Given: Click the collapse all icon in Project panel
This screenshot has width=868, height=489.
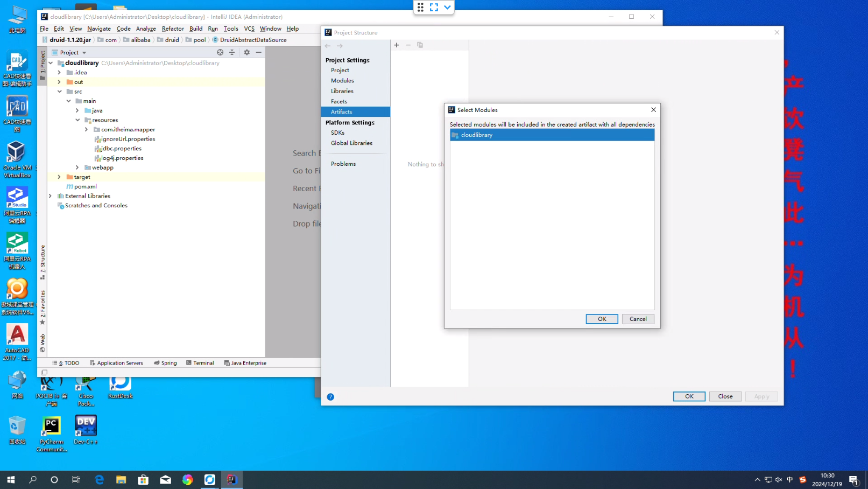Looking at the screenshot, I should pos(232,52).
